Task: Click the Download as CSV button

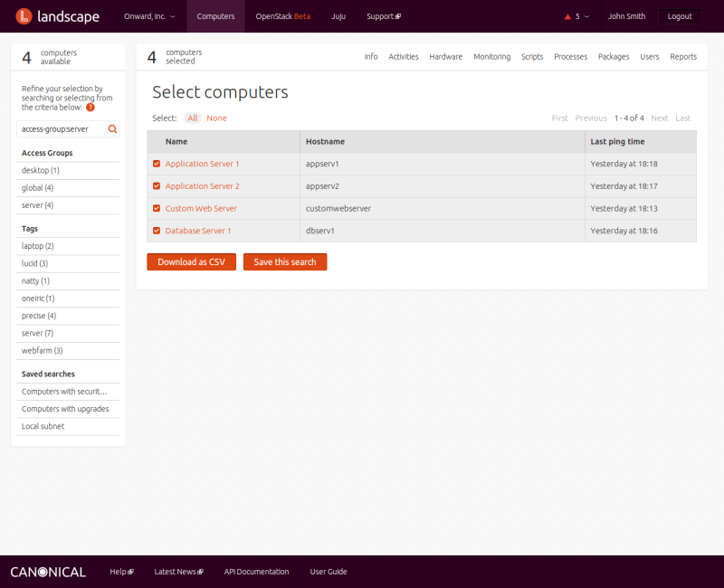Action: pos(191,261)
